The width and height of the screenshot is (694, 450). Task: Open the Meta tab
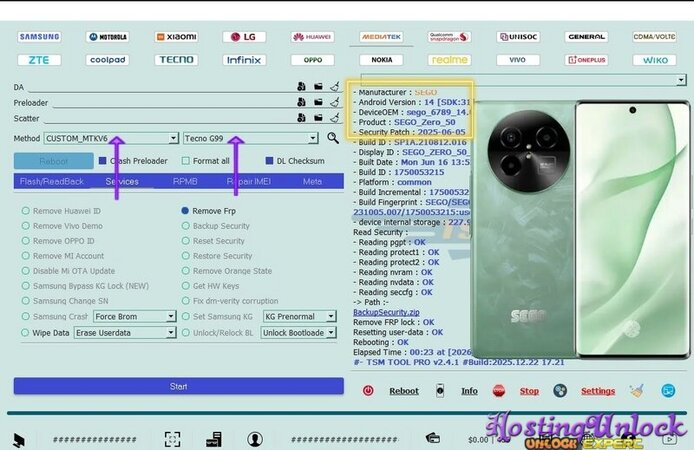coord(312,182)
